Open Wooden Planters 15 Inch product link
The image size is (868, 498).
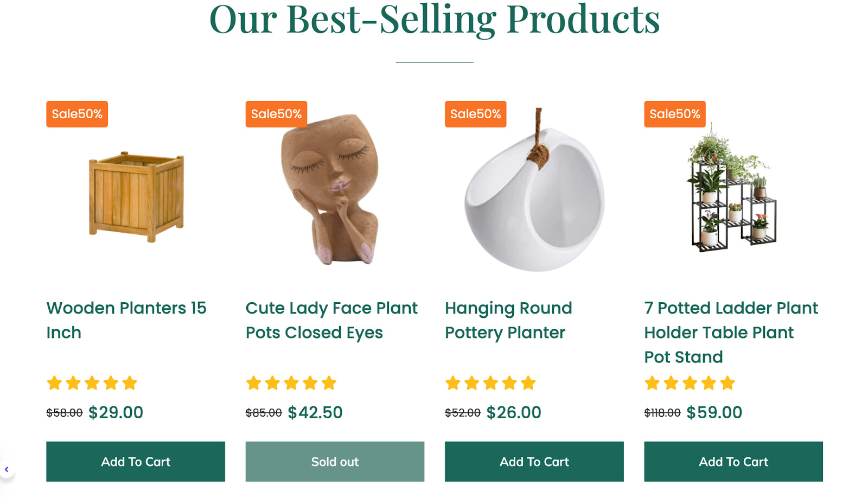point(126,320)
